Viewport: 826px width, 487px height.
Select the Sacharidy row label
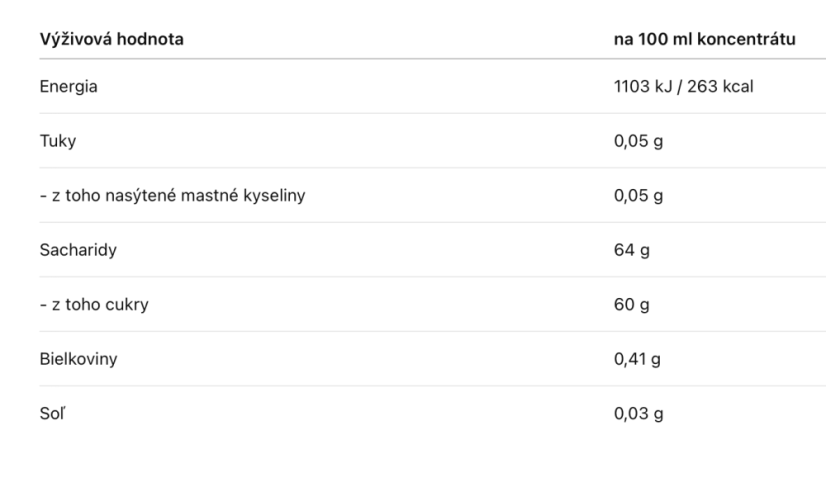coord(78,250)
